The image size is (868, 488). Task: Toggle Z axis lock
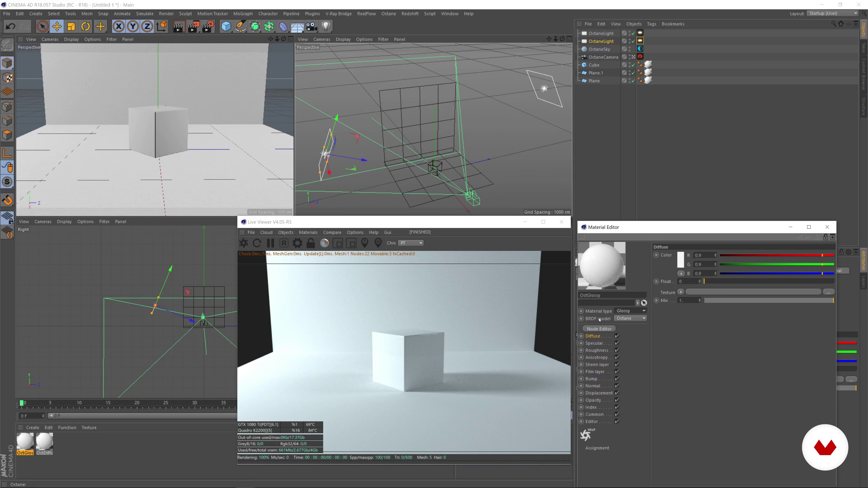(x=147, y=26)
